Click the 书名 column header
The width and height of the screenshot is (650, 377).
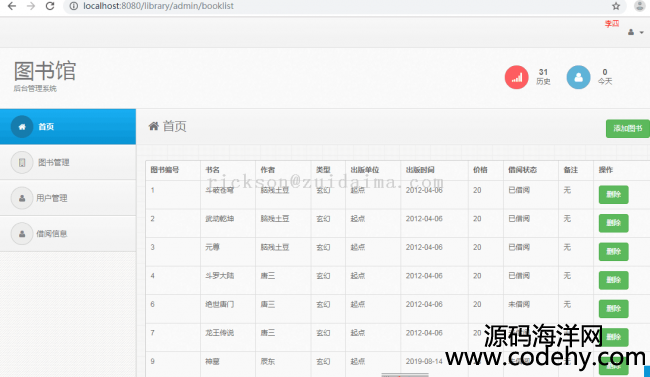[212, 170]
